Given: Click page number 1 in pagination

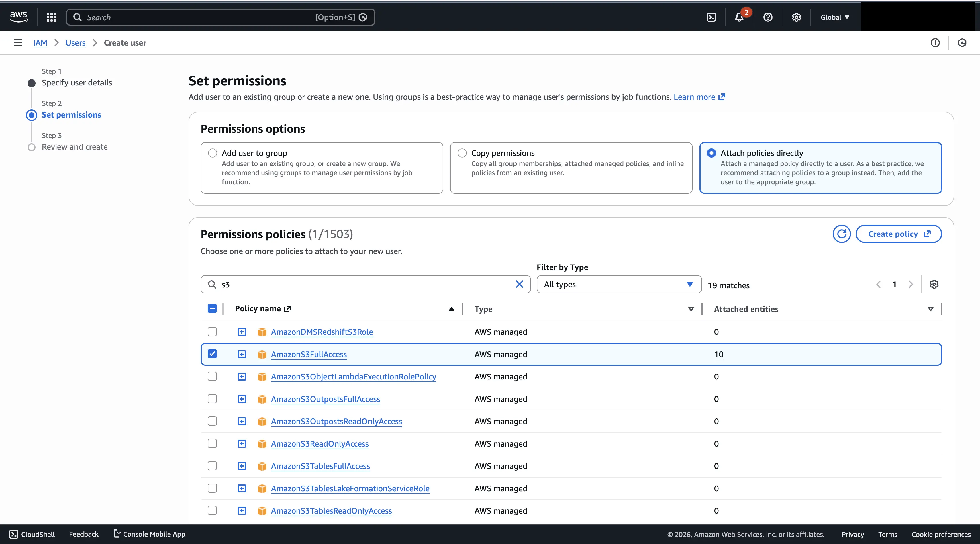Looking at the screenshot, I should pyautogui.click(x=894, y=284).
